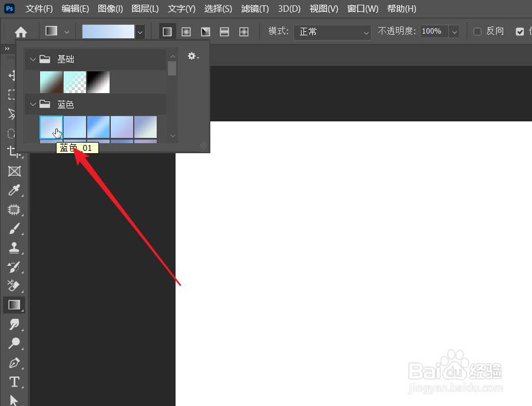The height and width of the screenshot is (406, 532).
Task: Click the gradient preview bar to edit it
Action: [x=108, y=32]
